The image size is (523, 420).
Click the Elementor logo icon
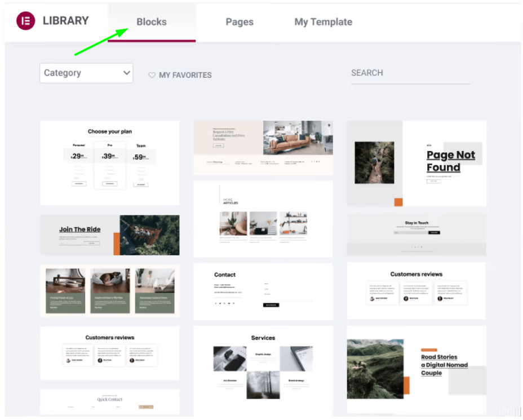point(26,21)
